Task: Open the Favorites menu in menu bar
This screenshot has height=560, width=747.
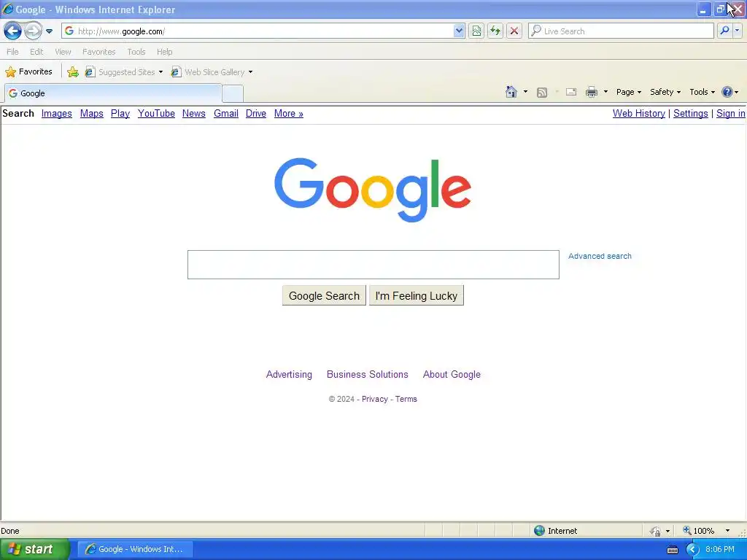Action: pos(99,52)
